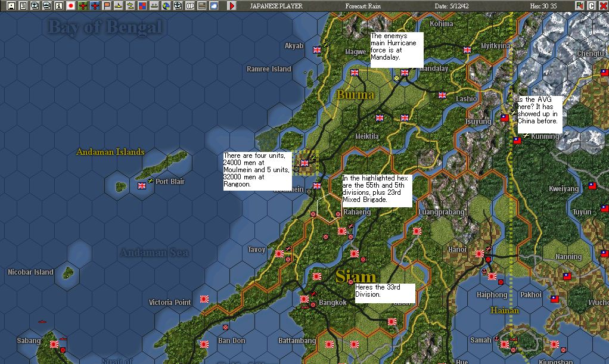Select the British flag unit at Magwe
609x364 pixels.
pyautogui.click(x=354, y=73)
